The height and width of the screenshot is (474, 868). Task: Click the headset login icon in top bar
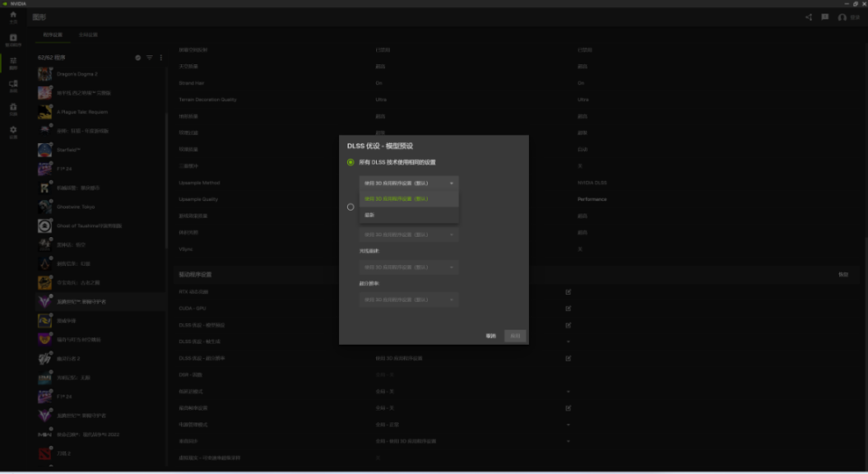tap(842, 17)
